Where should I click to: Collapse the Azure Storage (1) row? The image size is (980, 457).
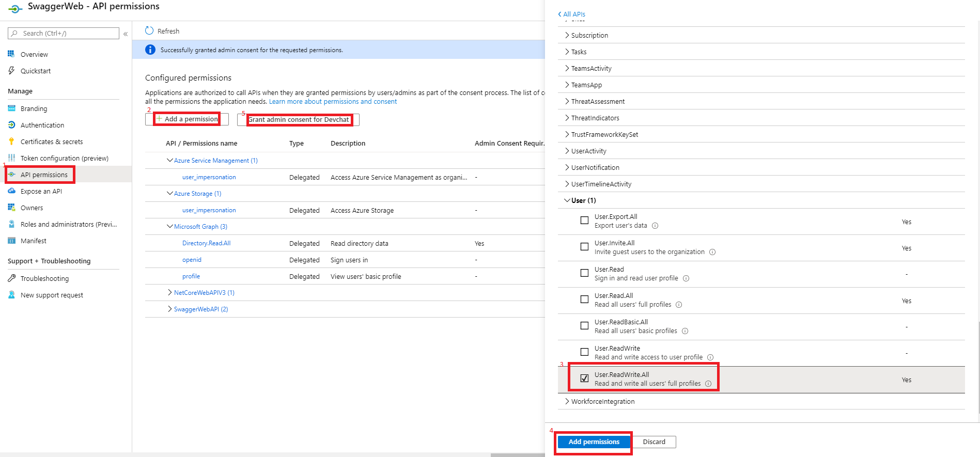point(169,194)
